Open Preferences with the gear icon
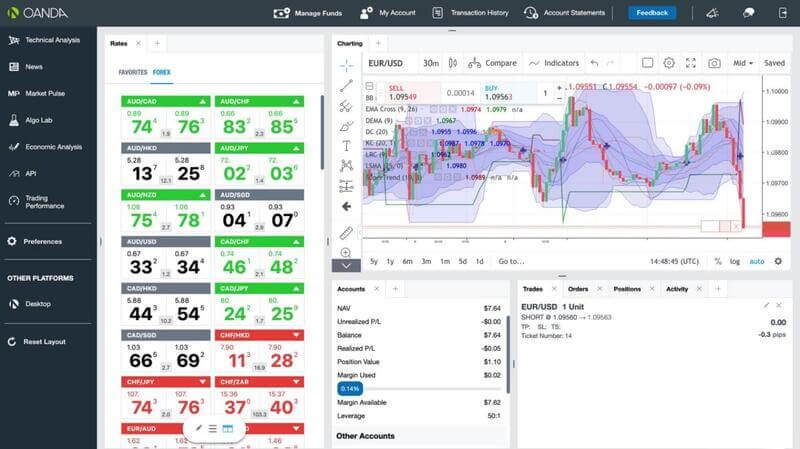The image size is (800, 449). click(x=35, y=241)
